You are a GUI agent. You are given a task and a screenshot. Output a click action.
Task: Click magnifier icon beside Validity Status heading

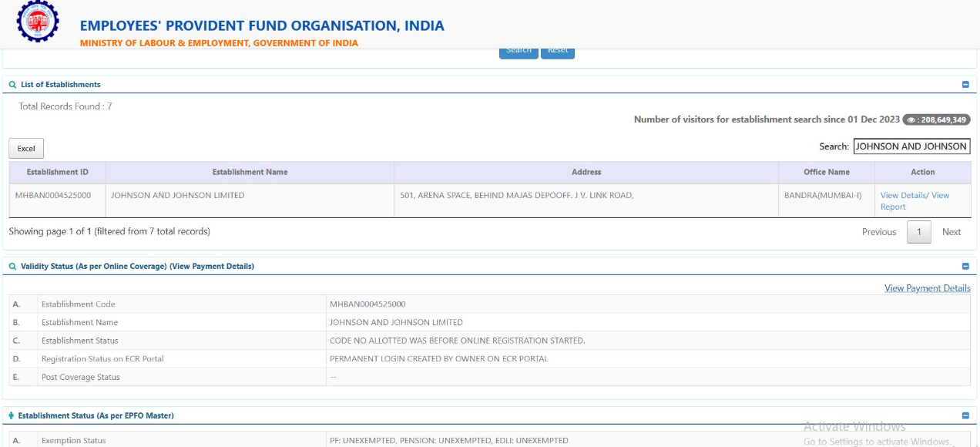coord(12,267)
